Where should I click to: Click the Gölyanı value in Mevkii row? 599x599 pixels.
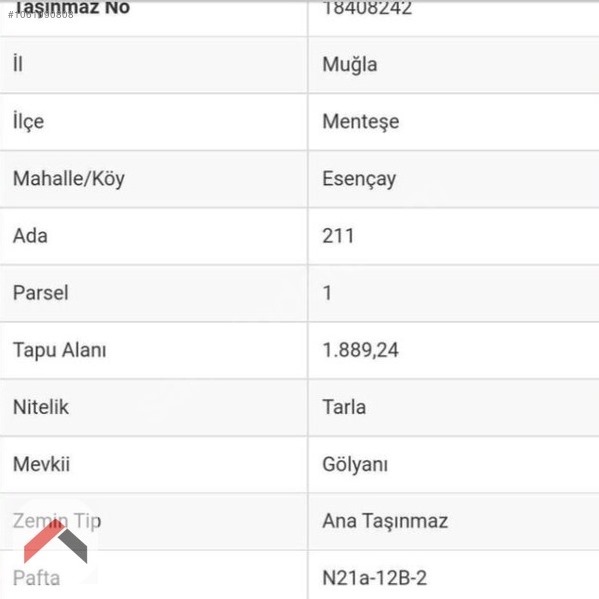355,465
